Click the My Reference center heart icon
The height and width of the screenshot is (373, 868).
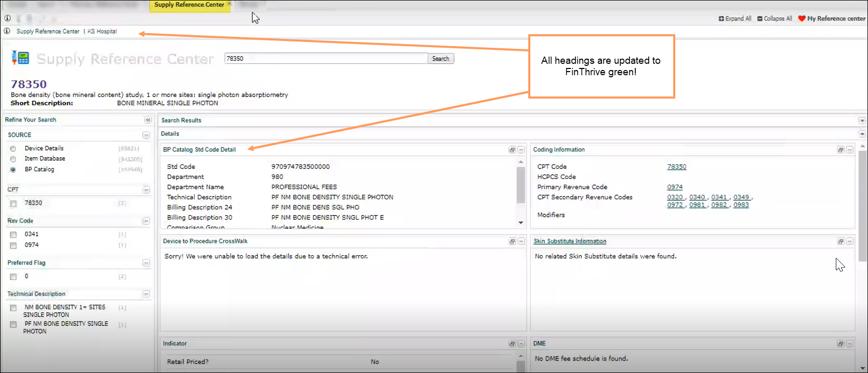pos(802,19)
